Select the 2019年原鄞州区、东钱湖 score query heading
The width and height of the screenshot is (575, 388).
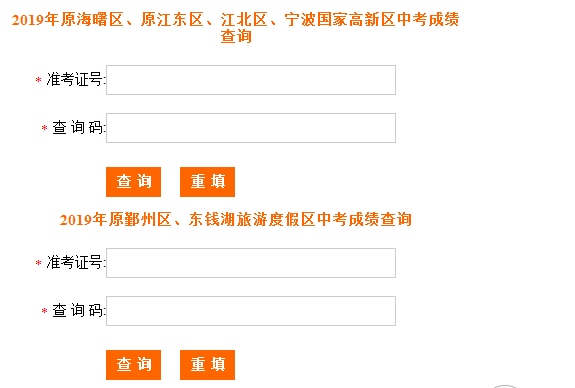pyautogui.click(x=235, y=219)
